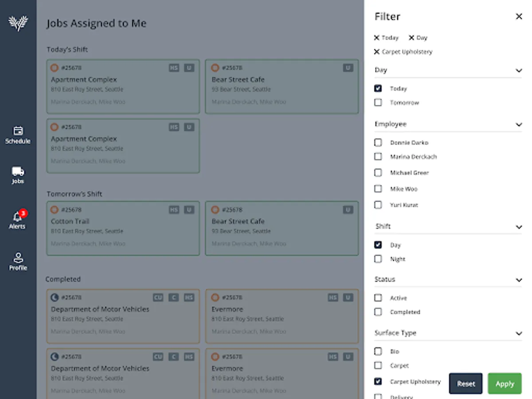Open the Profile person icon
Screen dimensions: 532x399
pyautogui.click(x=18, y=258)
